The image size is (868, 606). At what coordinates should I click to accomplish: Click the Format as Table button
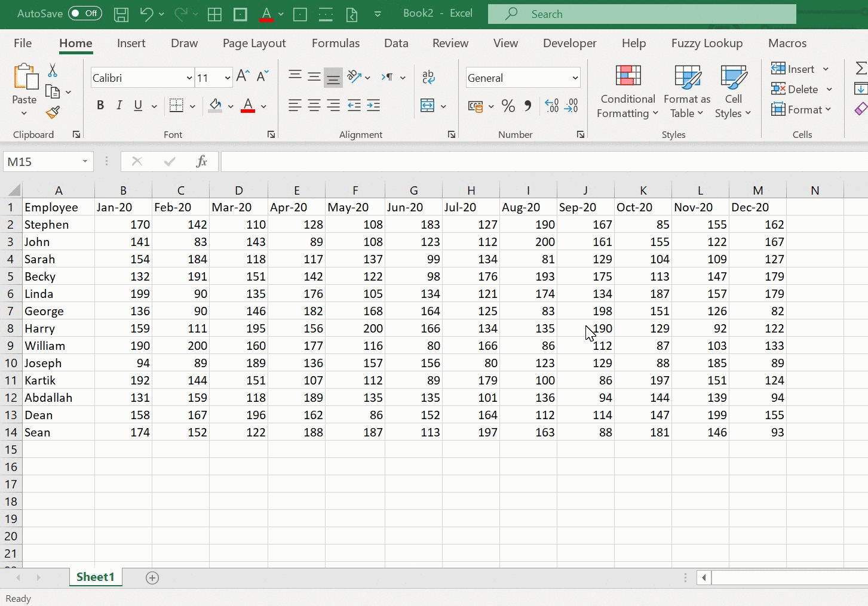point(687,92)
